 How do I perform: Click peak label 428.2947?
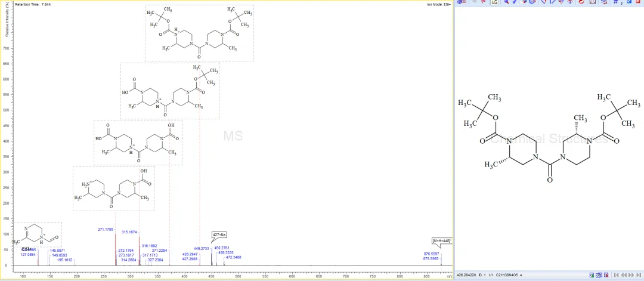(190, 254)
